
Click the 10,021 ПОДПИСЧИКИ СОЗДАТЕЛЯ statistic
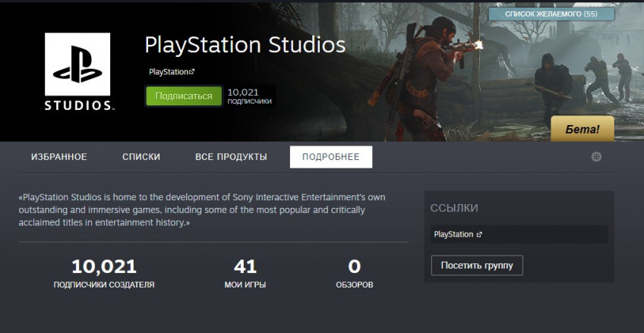point(104,274)
